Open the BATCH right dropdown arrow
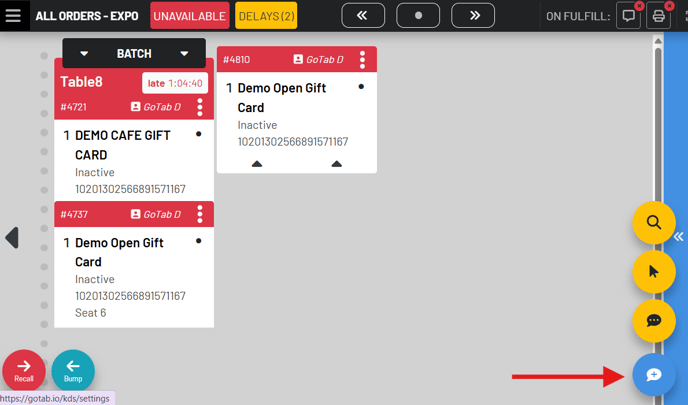Screen dimensions: 688x405 (184, 54)
